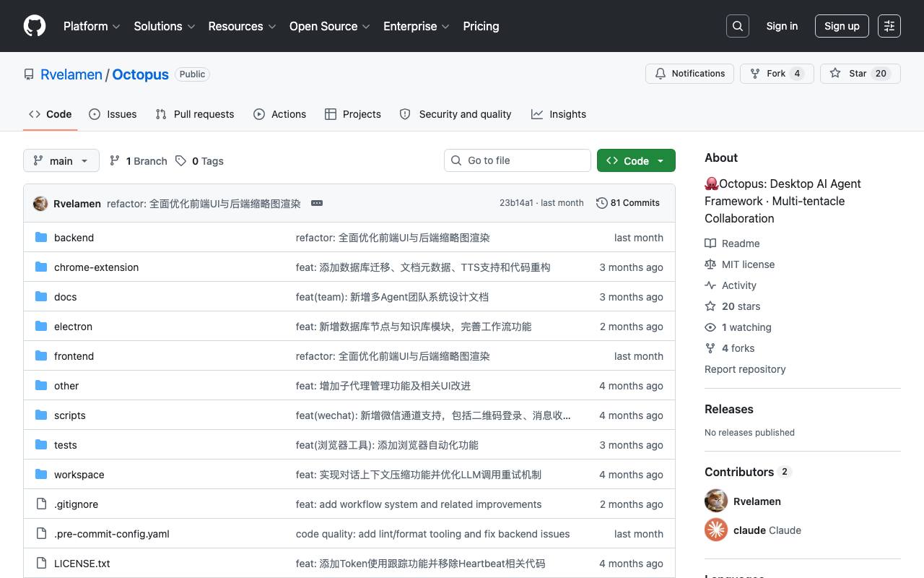The width and height of the screenshot is (924, 578).
Task: Click the electron folder icon
Action: tap(41, 327)
